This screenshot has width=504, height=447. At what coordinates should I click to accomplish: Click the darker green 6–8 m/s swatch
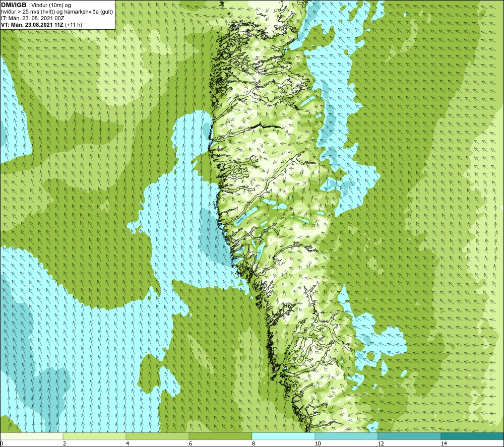[x=221, y=436]
